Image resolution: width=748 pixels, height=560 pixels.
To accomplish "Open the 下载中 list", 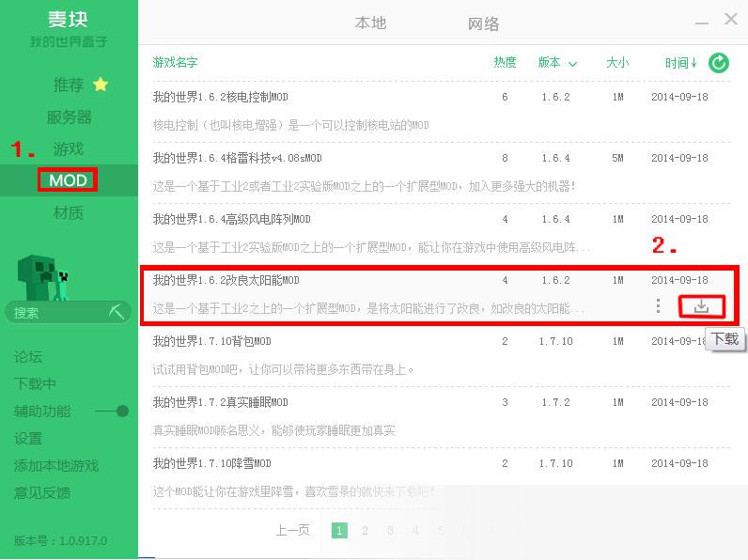I will [x=35, y=383].
